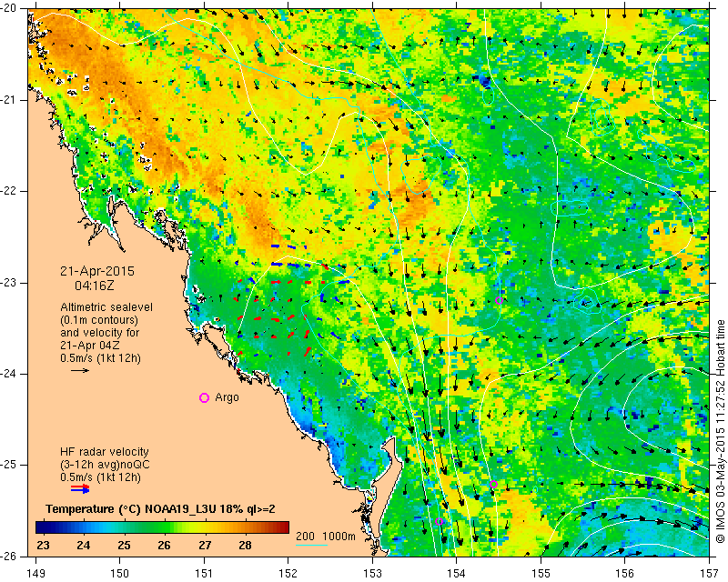Click the date label "21-Apr-2015"
Screen dimensions: 728x582
97,272
